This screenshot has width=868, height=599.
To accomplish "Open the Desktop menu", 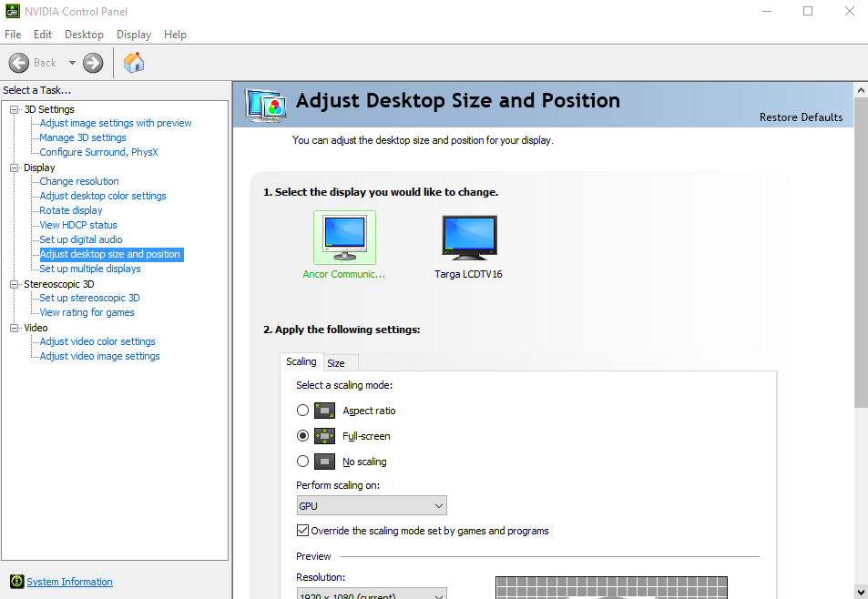I will click(x=84, y=35).
